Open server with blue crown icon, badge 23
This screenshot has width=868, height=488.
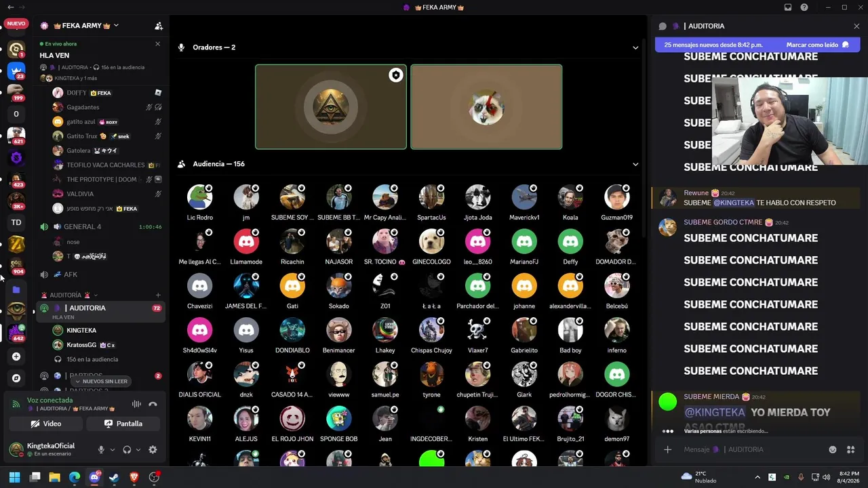pyautogui.click(x=16, y=70)
